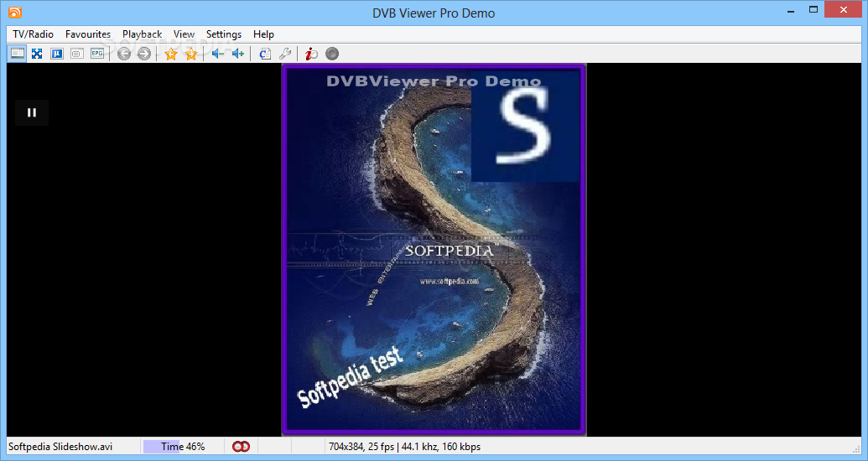
Task: Click the orange RSS app icon in title bar
Action: (x=15, y=13)
